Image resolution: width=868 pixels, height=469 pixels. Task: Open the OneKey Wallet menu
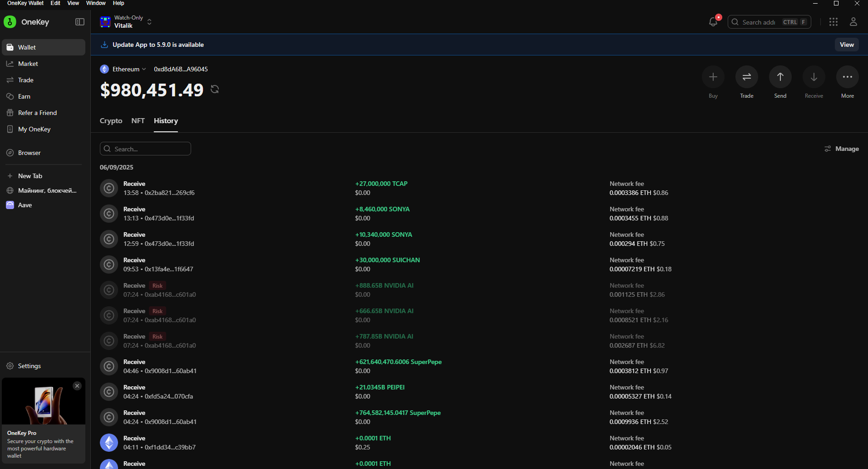pos(25,3)
